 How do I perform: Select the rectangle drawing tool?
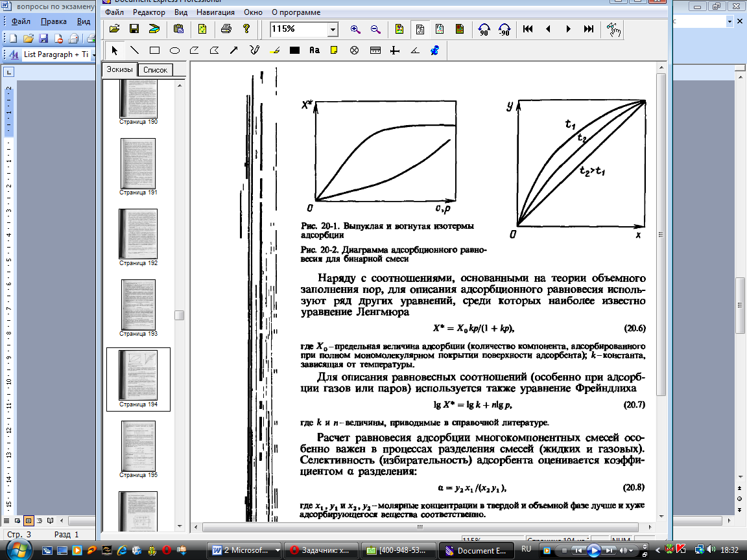tap(154, 50)
